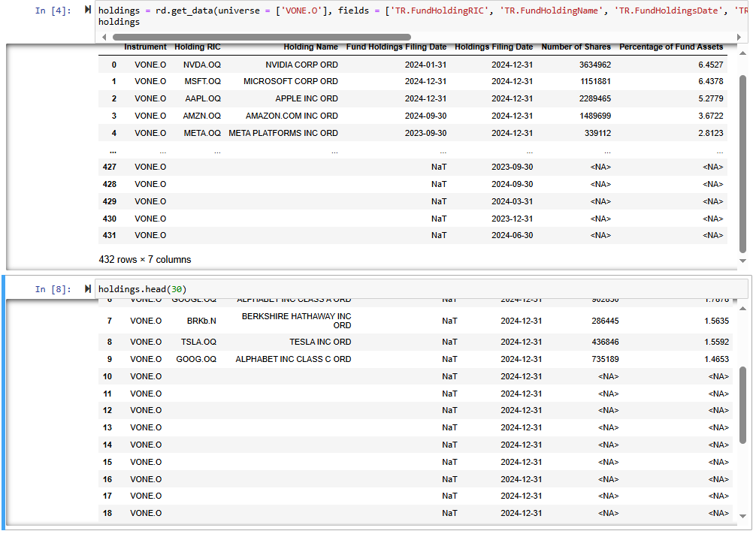Select the 1489699 shares value
This screenshot has height=537, width=756.
[x=595, y=116]
